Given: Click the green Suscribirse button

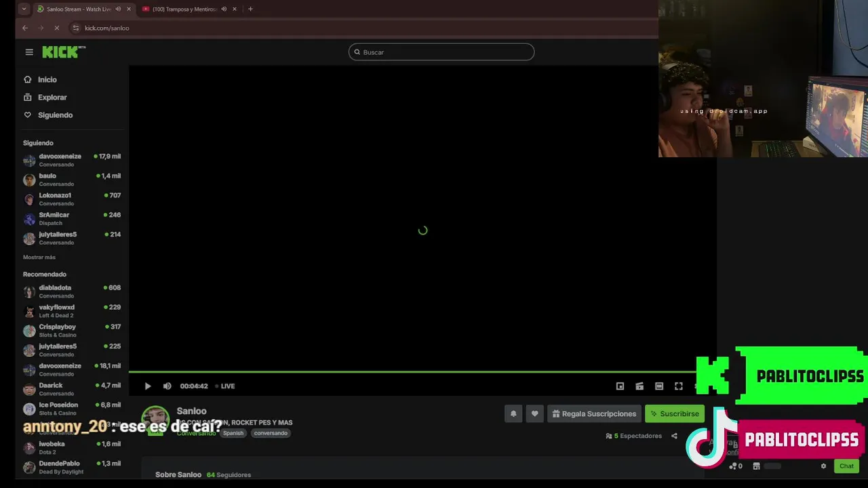Looking at the screenshot, I should 675,414.
